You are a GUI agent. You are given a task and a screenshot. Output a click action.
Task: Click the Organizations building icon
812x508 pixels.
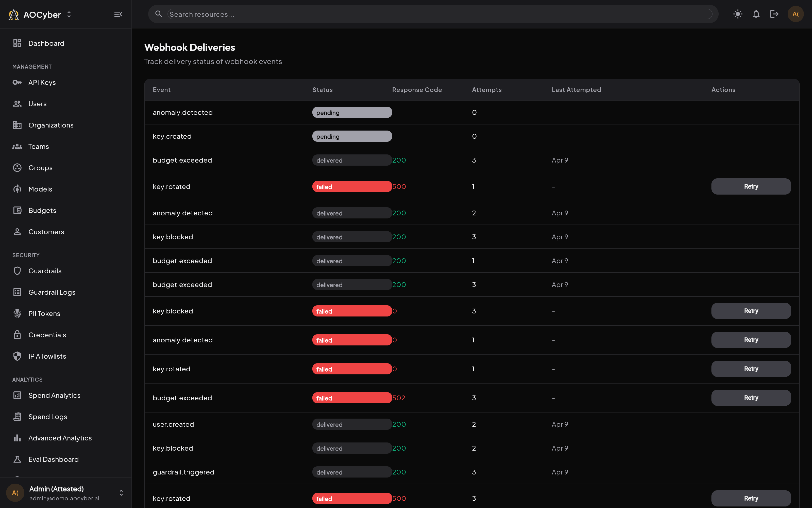[x=17, y=125]
